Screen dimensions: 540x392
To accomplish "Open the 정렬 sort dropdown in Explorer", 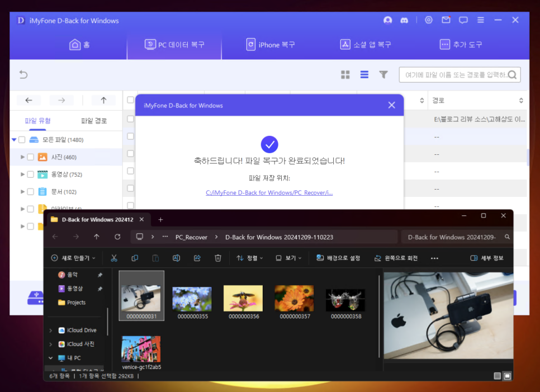I will 250,258.
